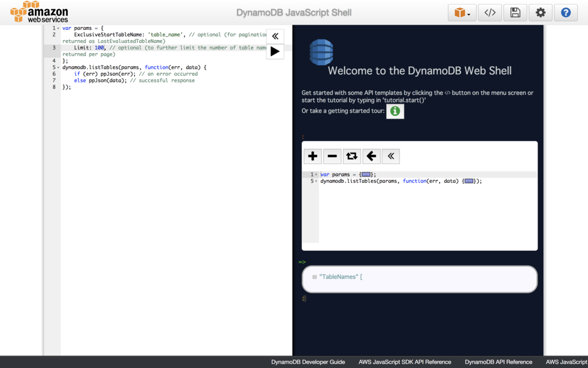The height and width of the screenshot is (368, 588).
Task: Click the double chevron in history panel
Action: point(390,156)
